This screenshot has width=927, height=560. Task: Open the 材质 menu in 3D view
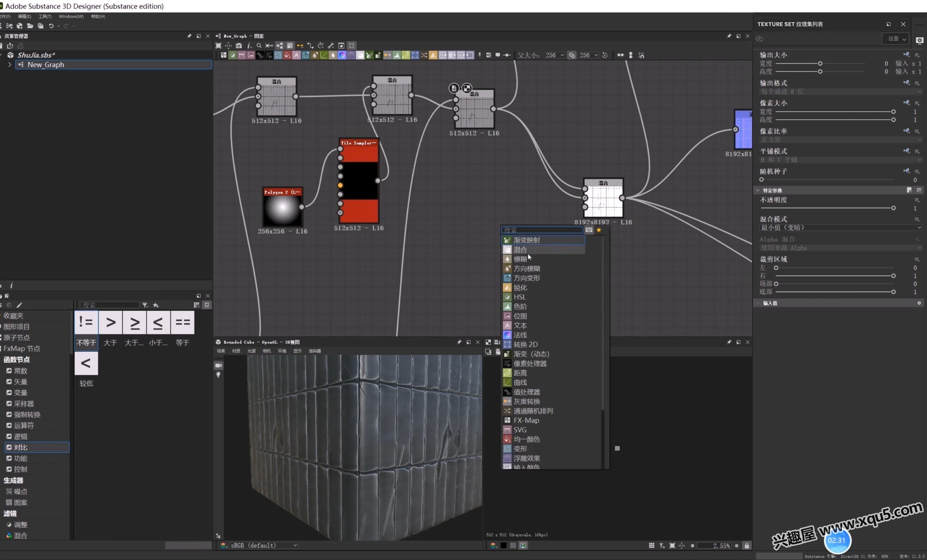tap(236, 351)
